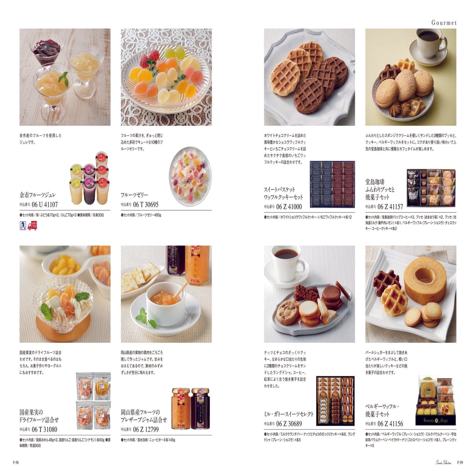Image resolution: width=476 pixels, height=476 pixels.
Task: Open the bouchée and coffee photo
Action: pyautogui.click(x=411, y=77)
